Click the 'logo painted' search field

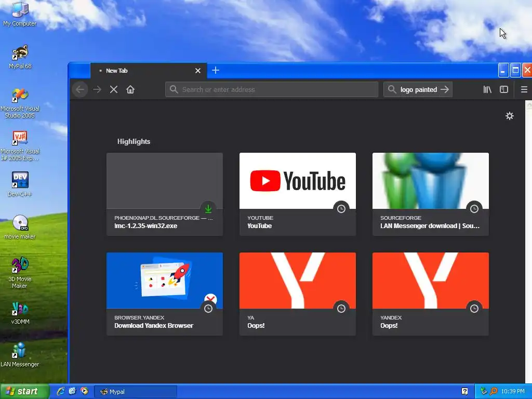tap(418, 89)
